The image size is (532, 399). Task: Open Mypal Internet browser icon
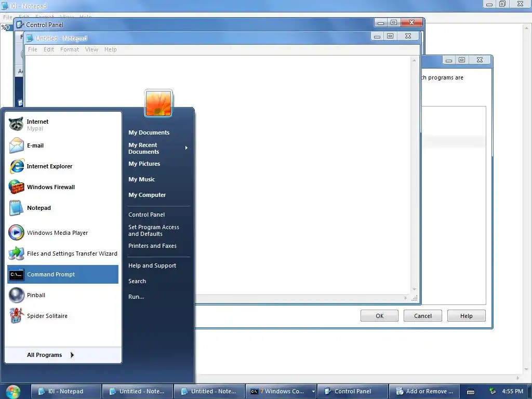(16, 124)
